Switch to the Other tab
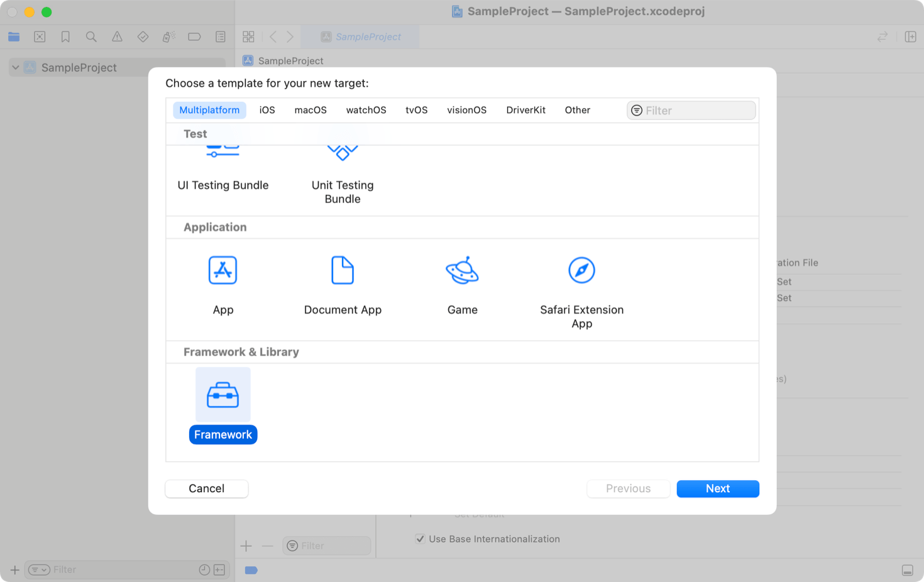 coord(577,110)
